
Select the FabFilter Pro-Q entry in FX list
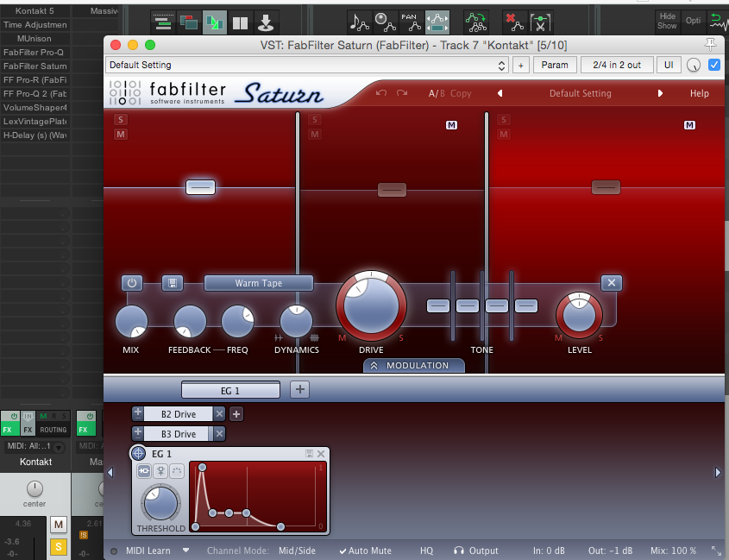point(34,53)
